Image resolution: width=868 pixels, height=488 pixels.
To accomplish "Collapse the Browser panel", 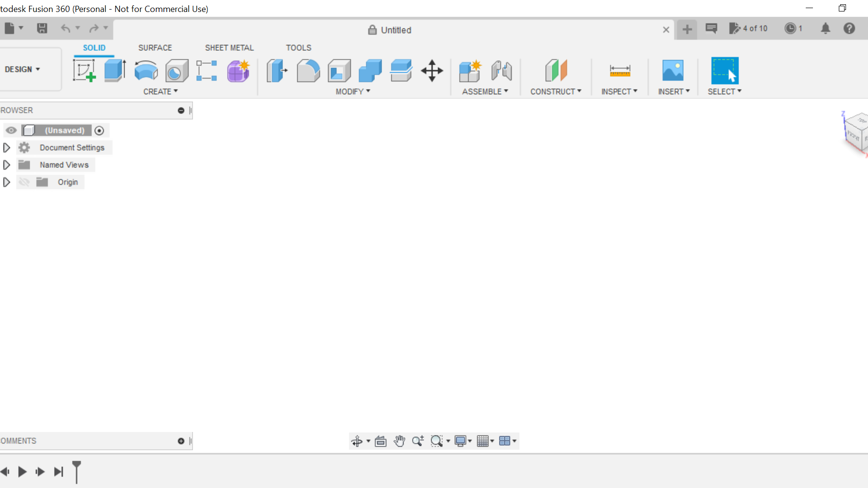I will pos(181,110).
